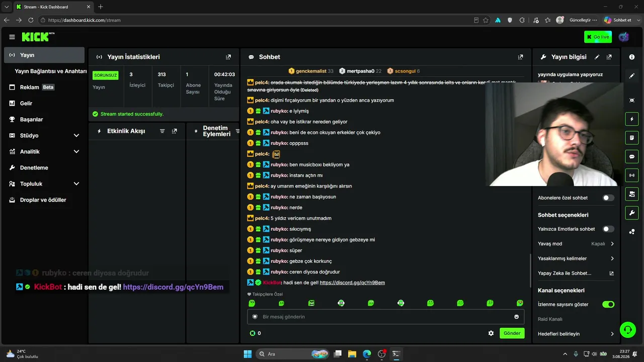Viewport: 644px width, 362px height.
Task: Click the focus frame icon in the right rail
Action: tap(632, 100)
